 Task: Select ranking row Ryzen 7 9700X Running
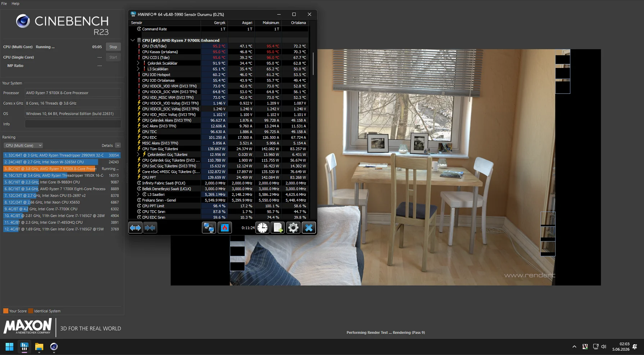[62, 169]
